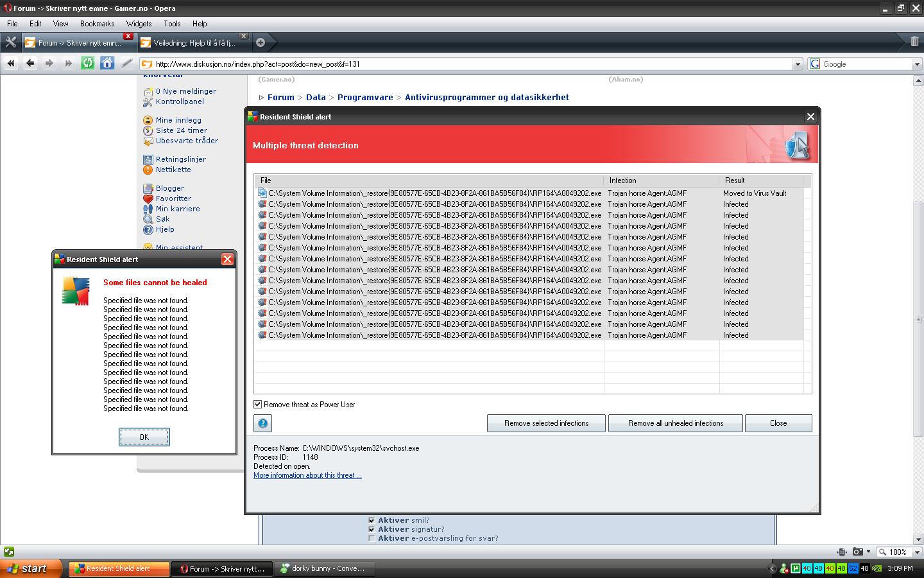Viewport: 924px width, 578px height.
Task: Click the rewind navigation button
Action: coord(11,63)
